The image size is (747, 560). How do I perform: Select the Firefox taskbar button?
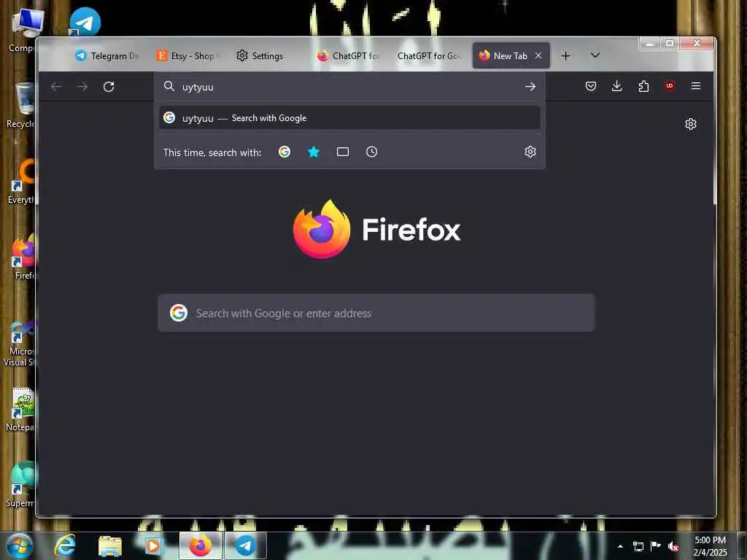pos(201,545)
